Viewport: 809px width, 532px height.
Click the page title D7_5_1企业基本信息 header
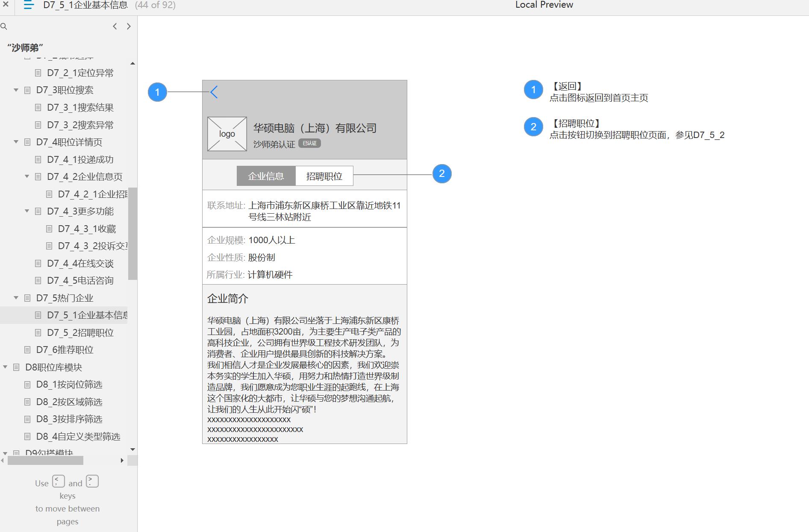point(85,5)
